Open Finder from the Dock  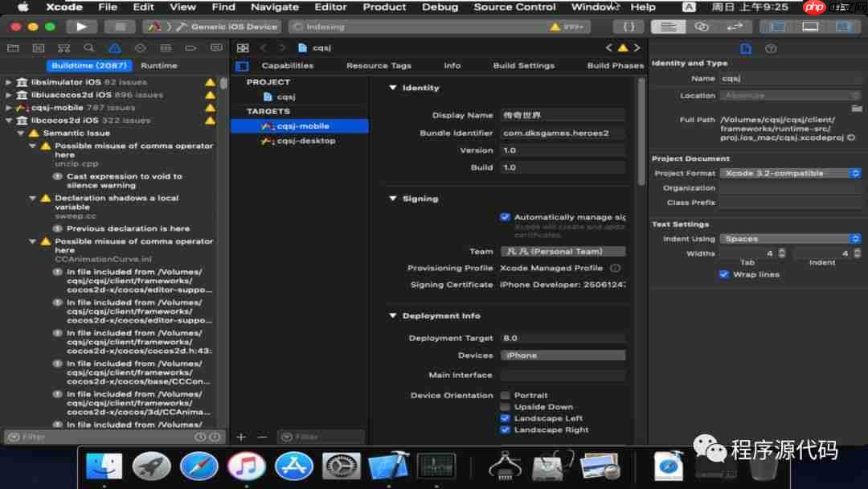click(x=104, y=466)
